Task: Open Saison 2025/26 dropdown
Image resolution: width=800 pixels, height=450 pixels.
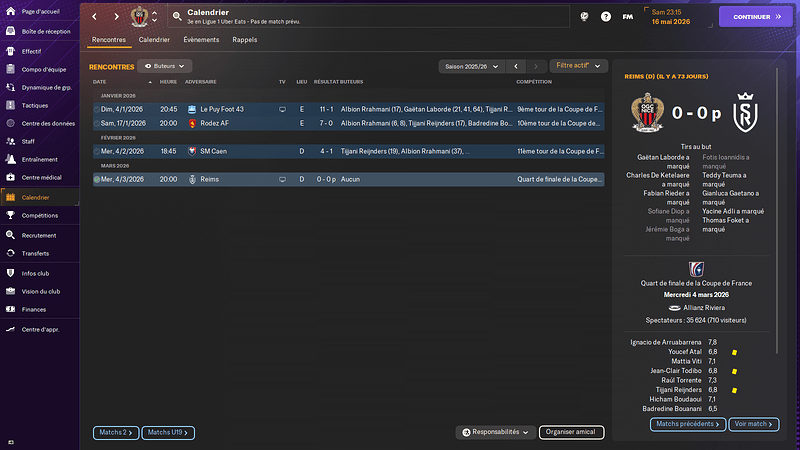Action: (x=472, y=67)
